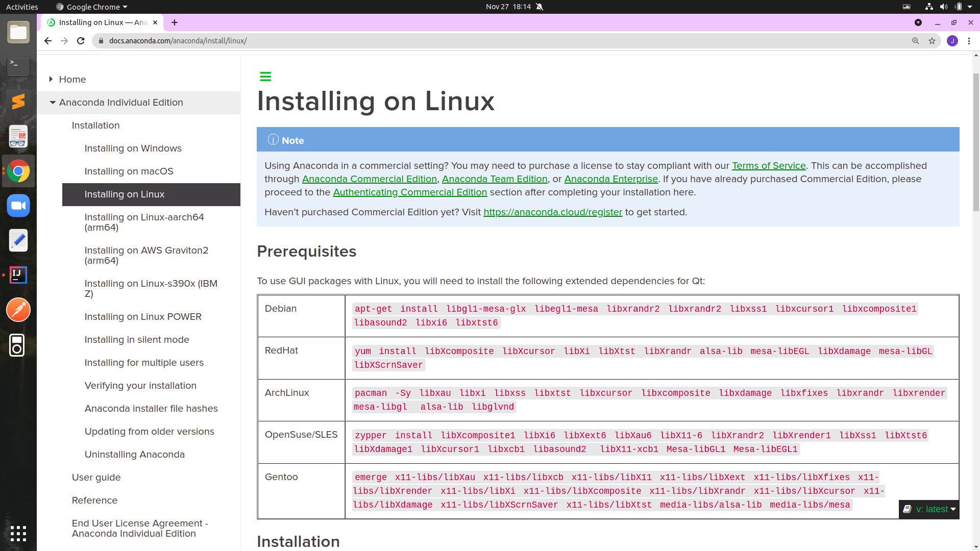
Task: Reload the page with refresh icon
Action: [81, 41]
